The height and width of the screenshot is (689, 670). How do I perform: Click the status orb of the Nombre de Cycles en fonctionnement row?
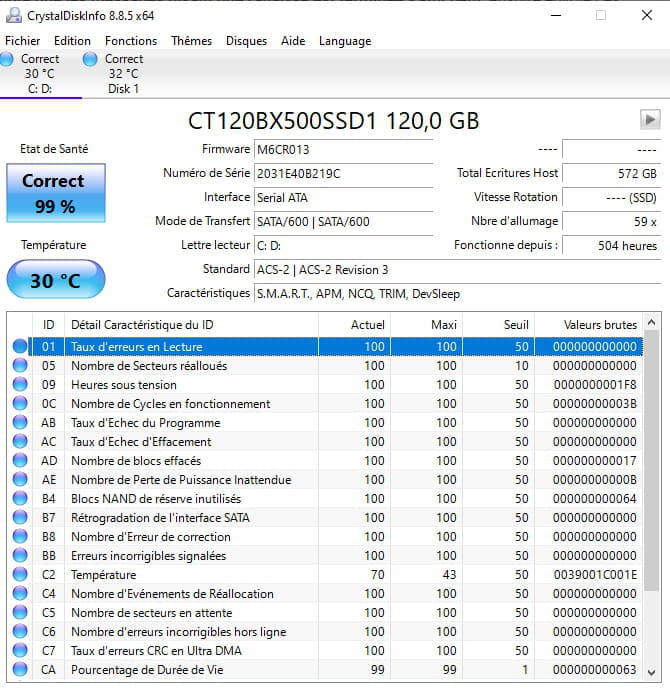[x=20, y=403]
